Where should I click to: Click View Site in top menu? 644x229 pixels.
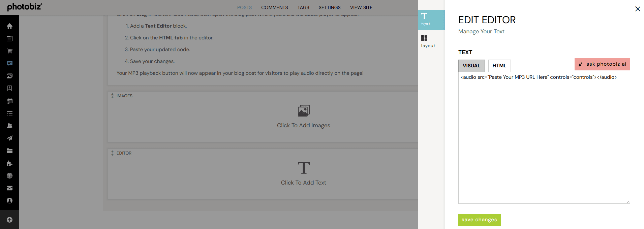coord(361,7)
